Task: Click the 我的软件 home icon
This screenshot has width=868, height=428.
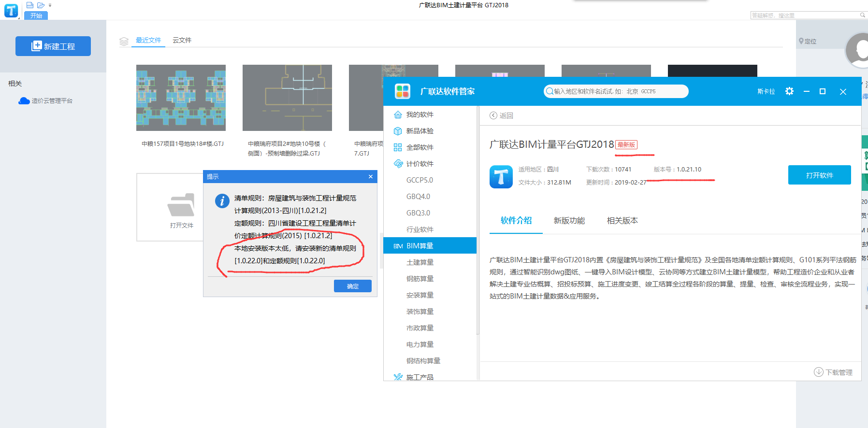Action: pos(398,114)
